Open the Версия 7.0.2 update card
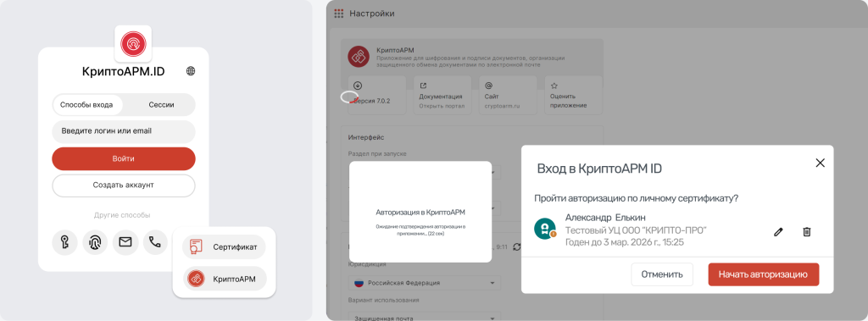This screenshot has width=868, height=321. coord(376,95)
